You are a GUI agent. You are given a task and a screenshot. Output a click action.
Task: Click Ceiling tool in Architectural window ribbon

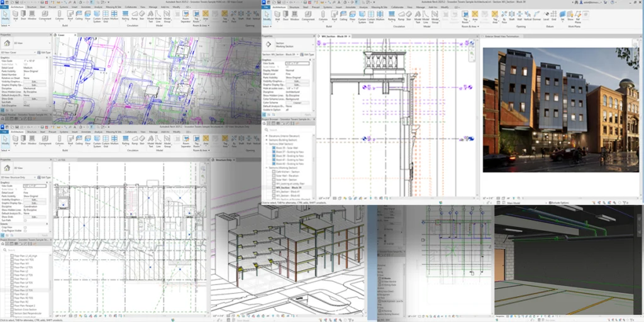[x=343, y=16]
